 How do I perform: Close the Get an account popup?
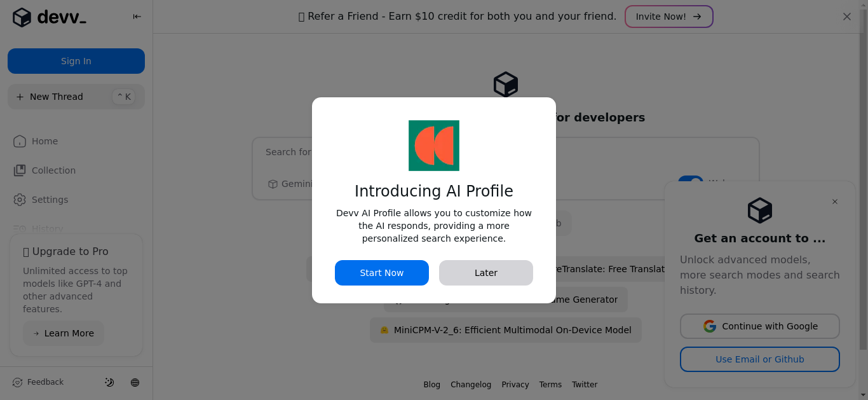click(x=835, y=202)
